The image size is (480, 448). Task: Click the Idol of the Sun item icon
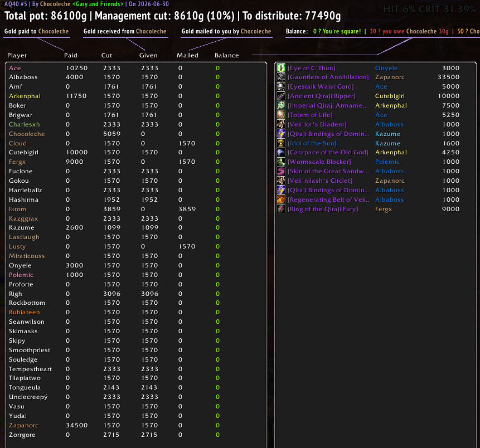click(x=281, y=143)
